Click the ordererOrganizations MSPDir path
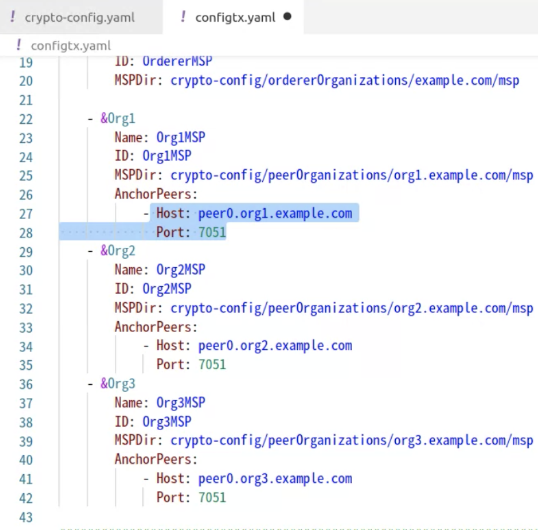Image resolution: width=538 pixels, height=530 pixels. [345, 81]
